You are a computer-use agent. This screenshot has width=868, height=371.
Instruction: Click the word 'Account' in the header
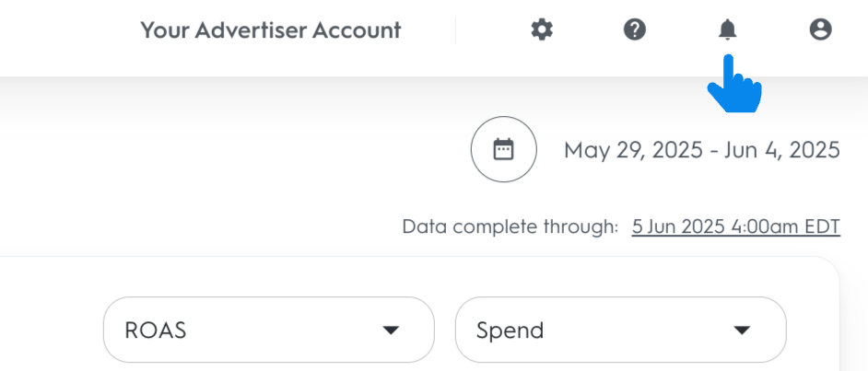(x=357, y=30)
